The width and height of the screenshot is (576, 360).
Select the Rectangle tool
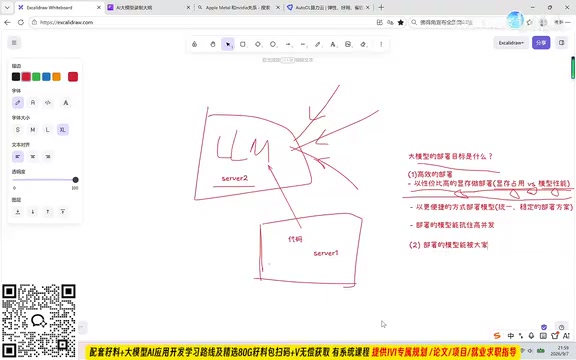(243, 44)
